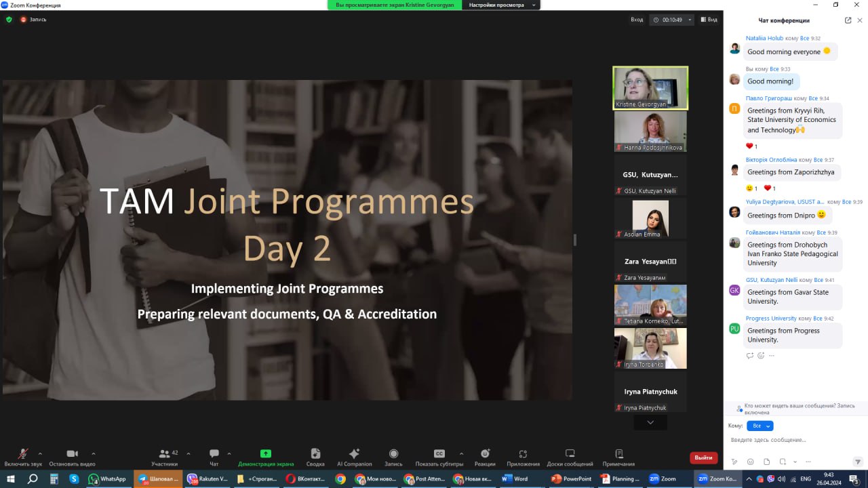The width and height of the screenshot is (868, 488).
Task: Stop the camera with Остановить видео
Action: [73, 454]
